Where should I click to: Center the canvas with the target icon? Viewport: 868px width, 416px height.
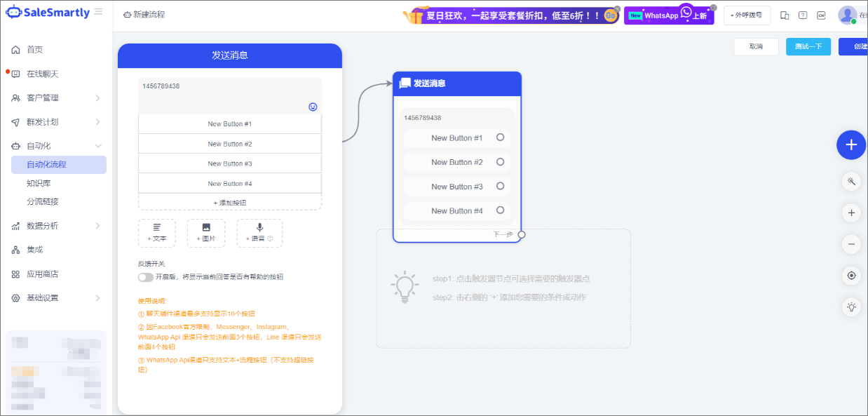851,276
